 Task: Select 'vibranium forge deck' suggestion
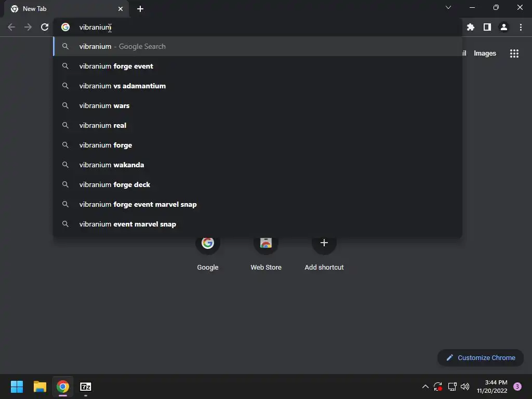258,184
